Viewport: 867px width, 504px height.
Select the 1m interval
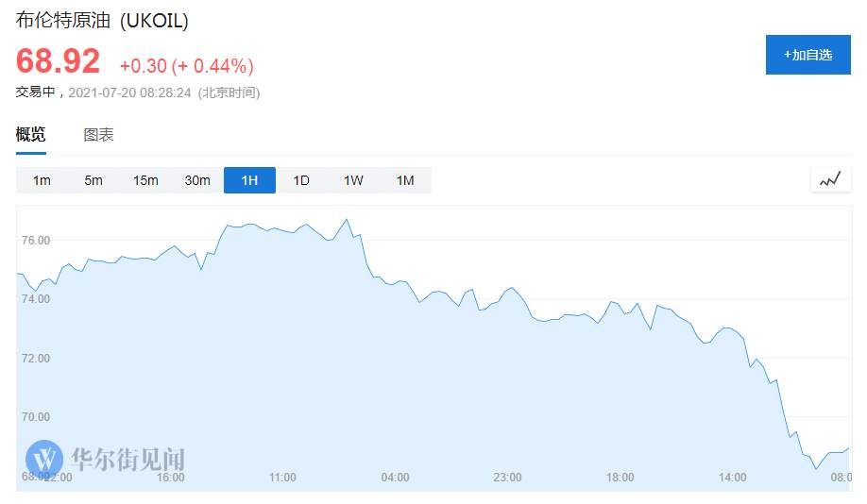(x=42, y=180)
